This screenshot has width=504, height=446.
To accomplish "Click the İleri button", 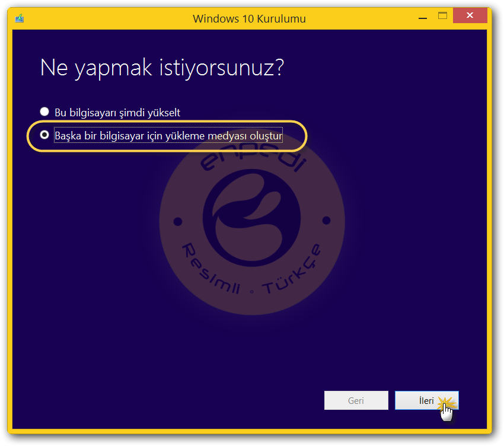I will coord(426,400).
